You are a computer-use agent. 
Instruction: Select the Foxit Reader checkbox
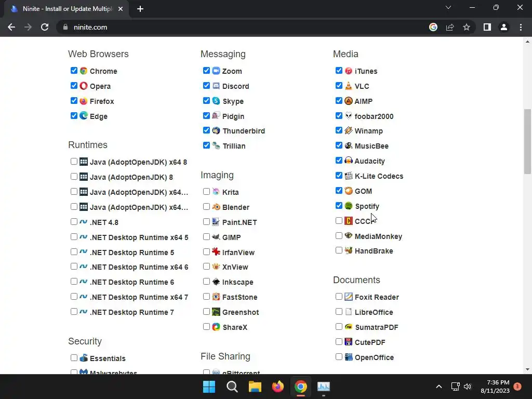[339, 297]
